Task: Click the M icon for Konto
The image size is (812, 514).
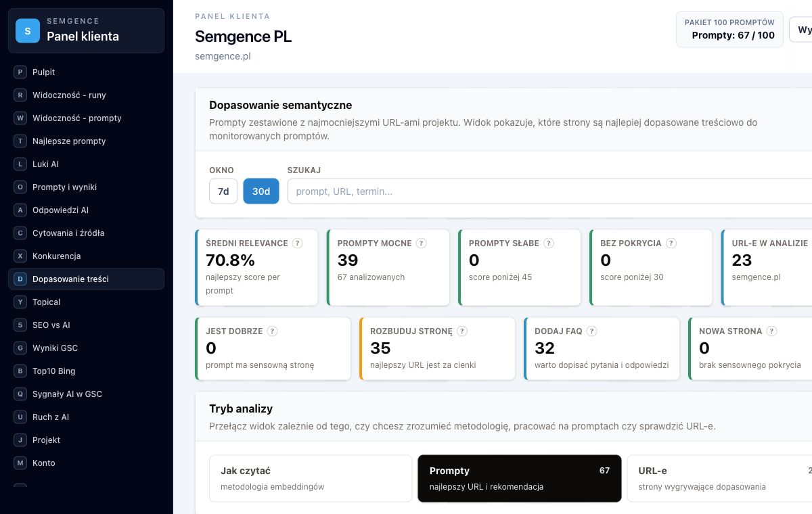Action: [x=20, y=463]
